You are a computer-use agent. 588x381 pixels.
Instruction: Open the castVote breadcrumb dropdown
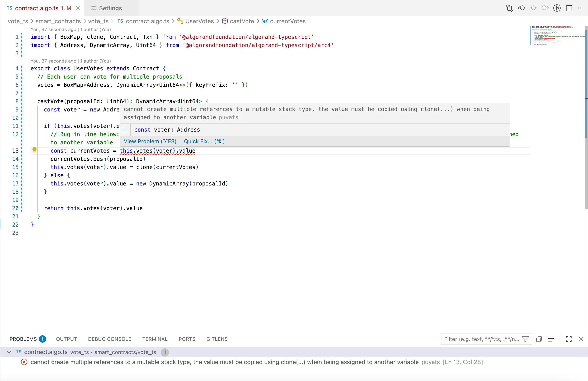click(x=242, y=21)
